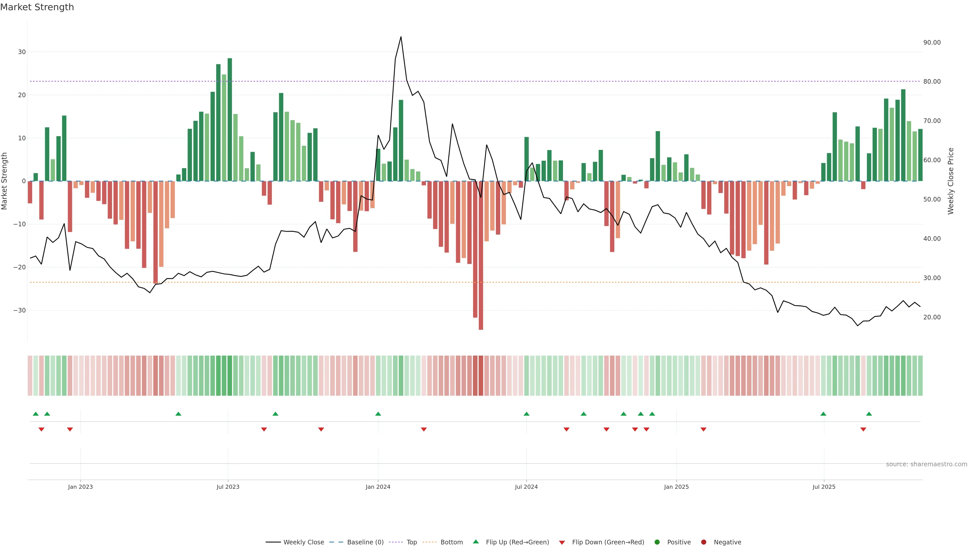Click the green Flip Up legend triangle
The width and height of the screenshot is (980, 551).
[475, 542]
